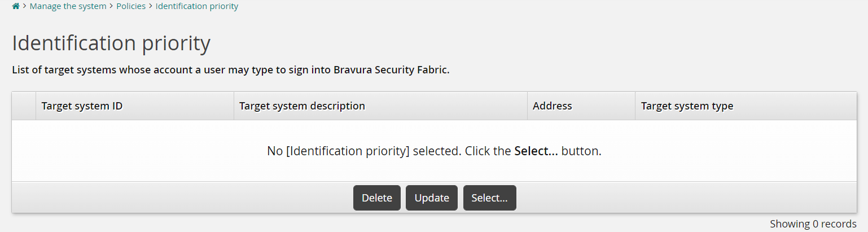Click the target systems description sentence
This screenshot has height=232, width=868.
[x=230, y=71]
